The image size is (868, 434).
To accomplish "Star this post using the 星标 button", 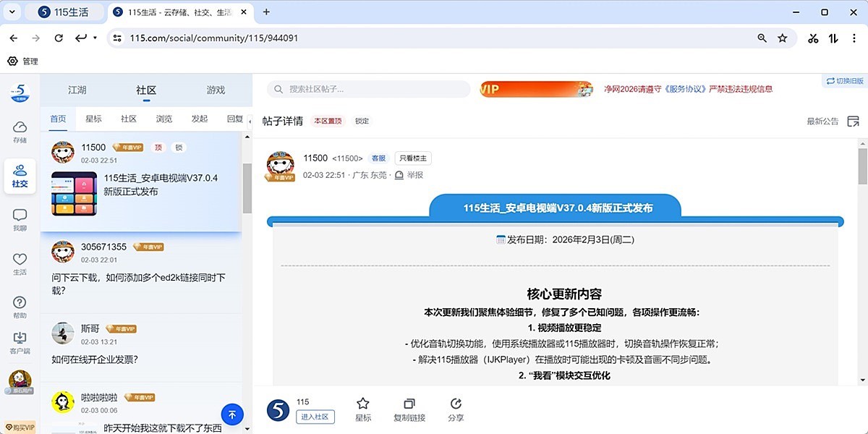I will tap(362, 409).
